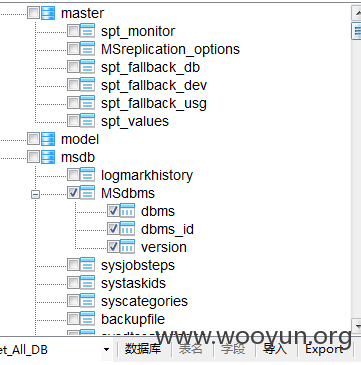Click the scrollbar up arrow
Screen dimensions: 361x365
point(356,13)
